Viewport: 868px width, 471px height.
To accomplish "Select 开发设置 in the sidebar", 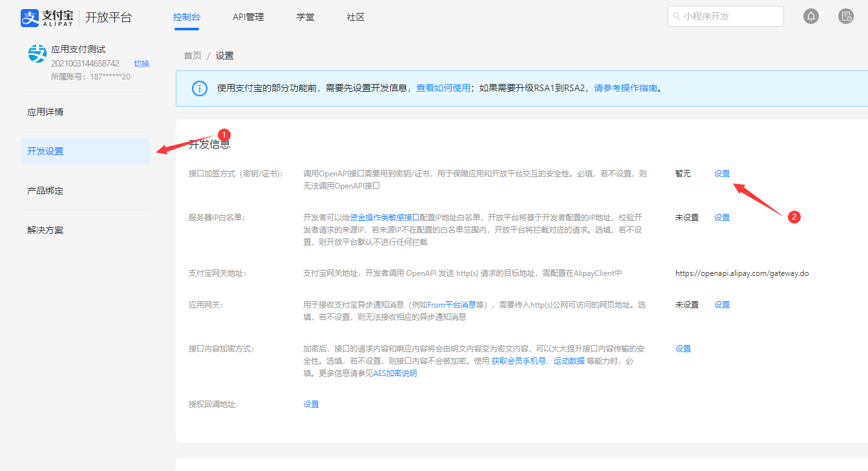I will click(45, 151).
